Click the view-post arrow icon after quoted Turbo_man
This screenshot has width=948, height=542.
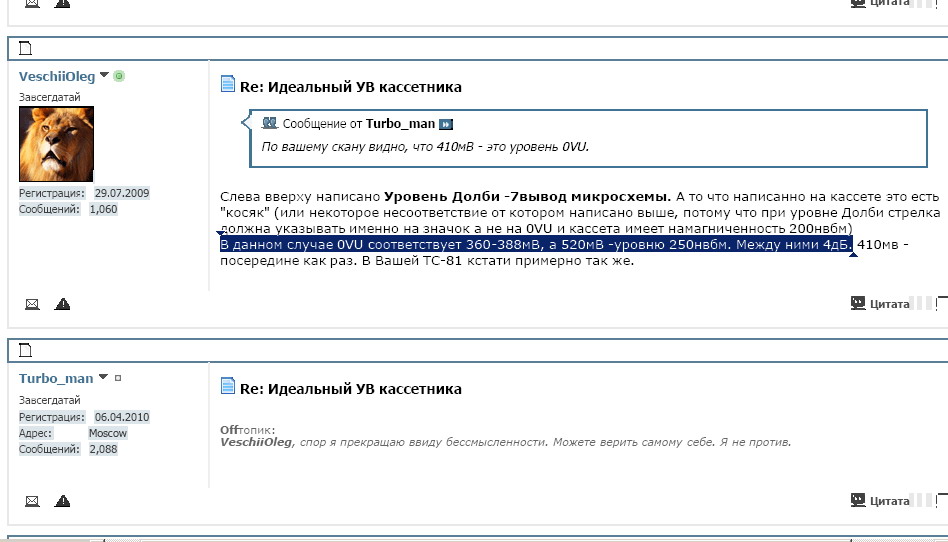[x=446, y=124]
